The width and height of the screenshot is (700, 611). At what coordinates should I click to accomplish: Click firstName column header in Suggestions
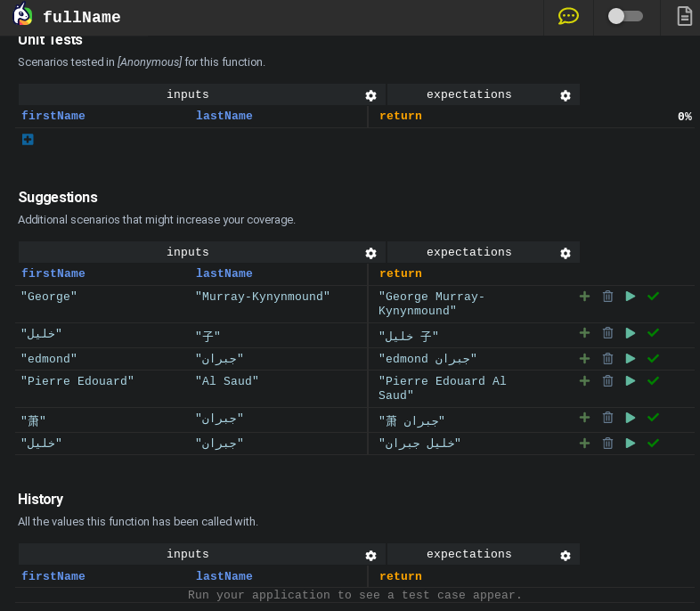click(x=53, y=273)
